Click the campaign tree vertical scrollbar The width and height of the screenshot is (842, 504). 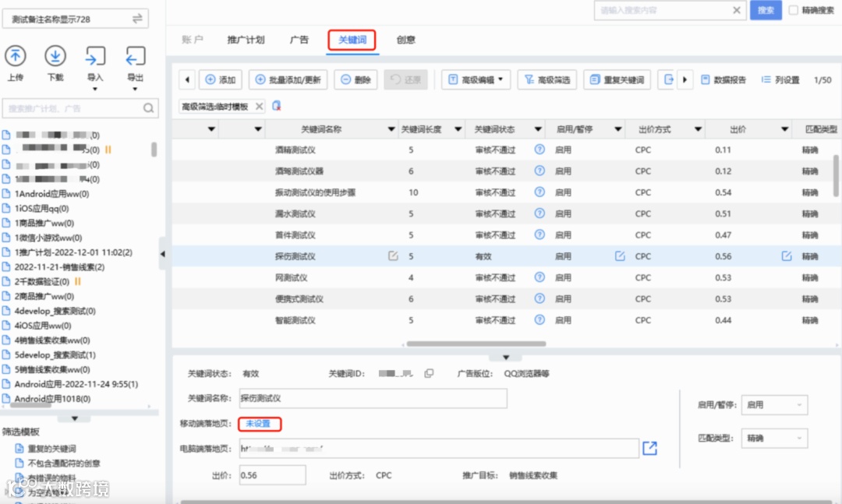[x=154, y=149]
